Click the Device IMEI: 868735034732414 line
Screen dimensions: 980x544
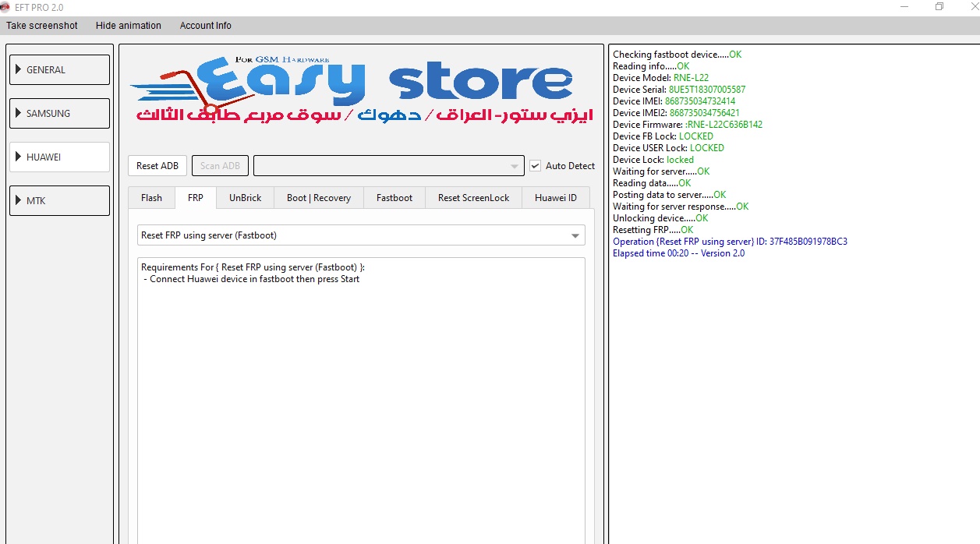pos(674,101)
